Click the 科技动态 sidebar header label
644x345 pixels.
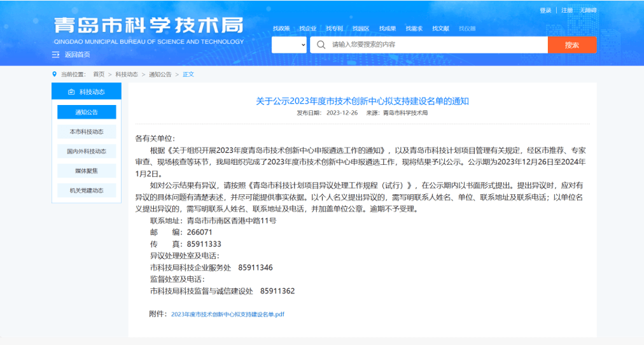(x=92, y=92)
